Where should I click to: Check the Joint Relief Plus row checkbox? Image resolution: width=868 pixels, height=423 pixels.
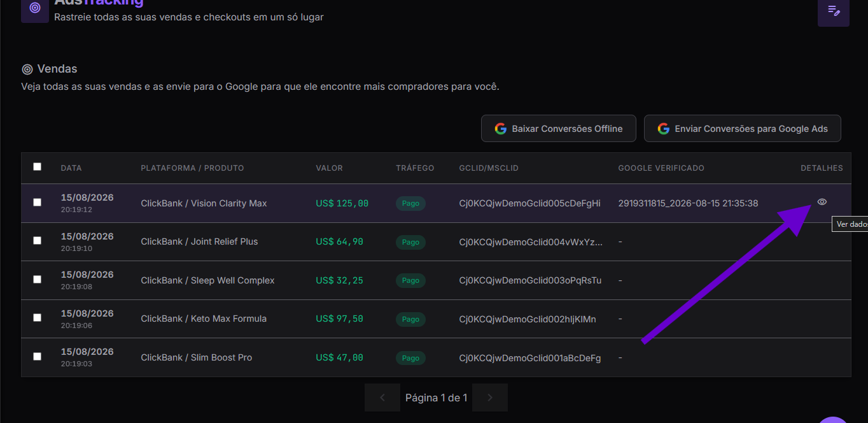tap(37, 241)
